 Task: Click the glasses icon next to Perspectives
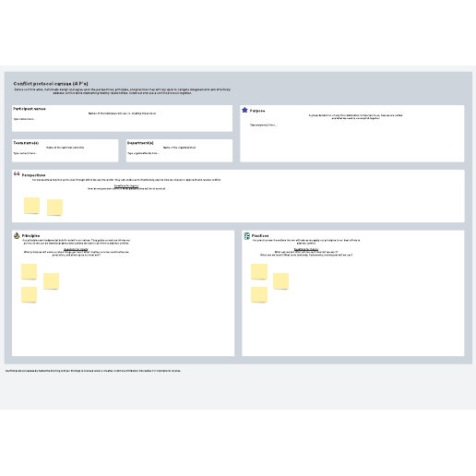click(17, 174)
